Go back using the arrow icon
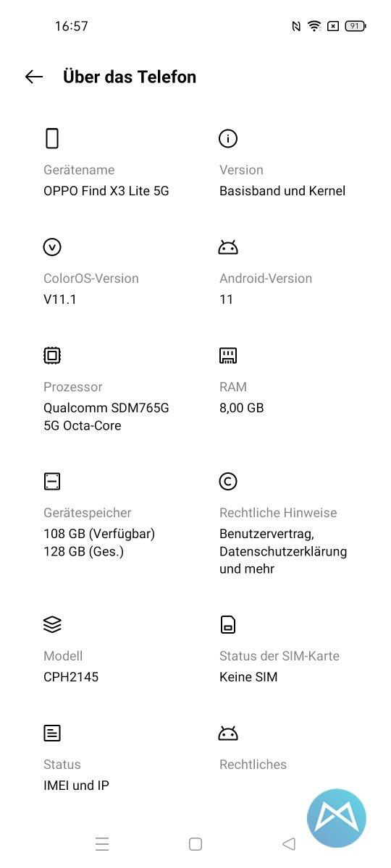The image size is (391, 868). pos(34,77)
